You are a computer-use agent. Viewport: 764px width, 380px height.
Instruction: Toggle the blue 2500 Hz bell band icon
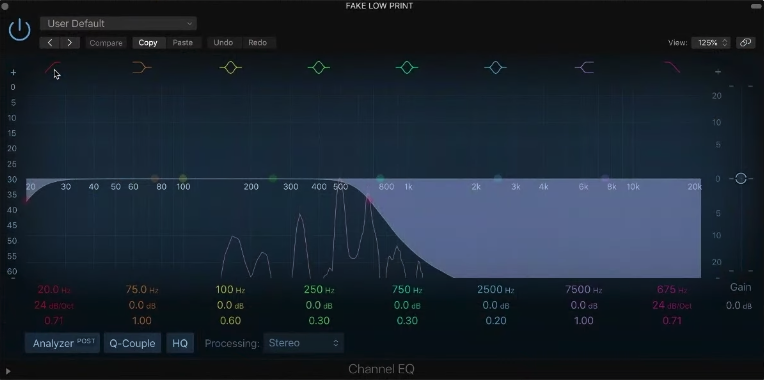click(x=496, y=68)
